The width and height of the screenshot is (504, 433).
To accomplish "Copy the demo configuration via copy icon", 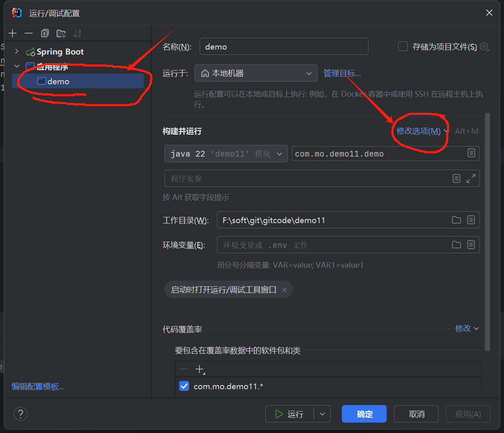I will coord(45,33).
